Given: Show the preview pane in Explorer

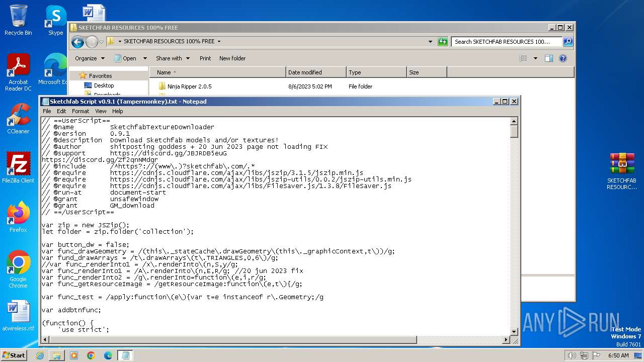Looking at the screenshot, I should click(549, 58).
